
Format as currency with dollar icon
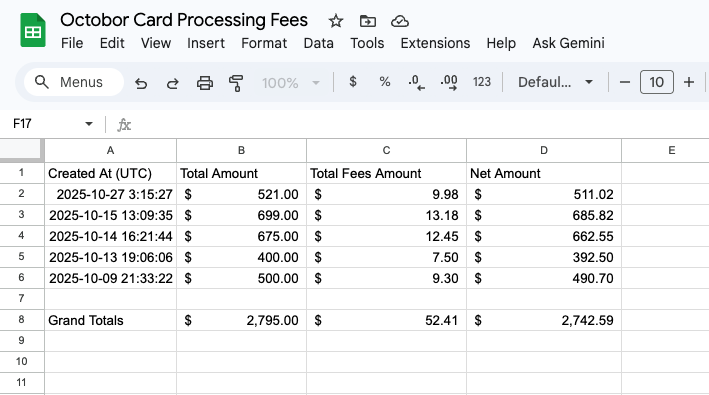(353, 82)
